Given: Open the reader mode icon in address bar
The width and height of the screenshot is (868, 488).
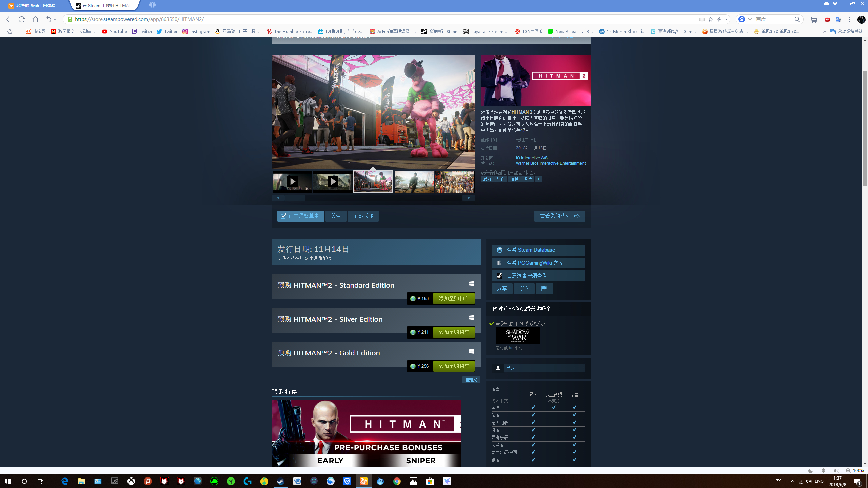Looking at the screenshot, I should point(702,19).
